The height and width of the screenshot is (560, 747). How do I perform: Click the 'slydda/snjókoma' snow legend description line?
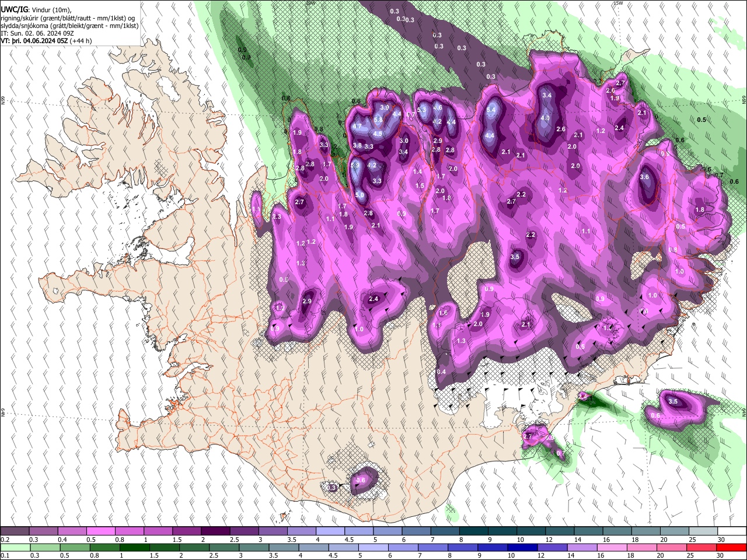point(69,26)
